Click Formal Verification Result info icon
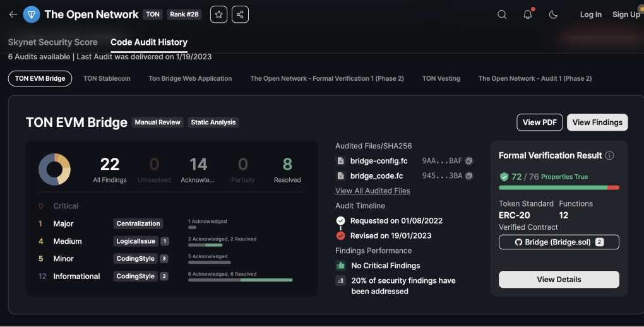644x327 pixels. coord(609,156)
